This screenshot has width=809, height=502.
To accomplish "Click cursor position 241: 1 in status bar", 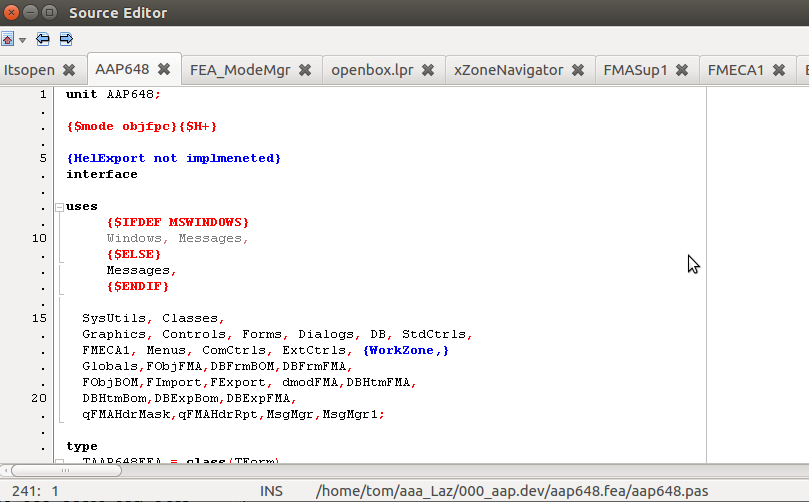I will point(35,491).
